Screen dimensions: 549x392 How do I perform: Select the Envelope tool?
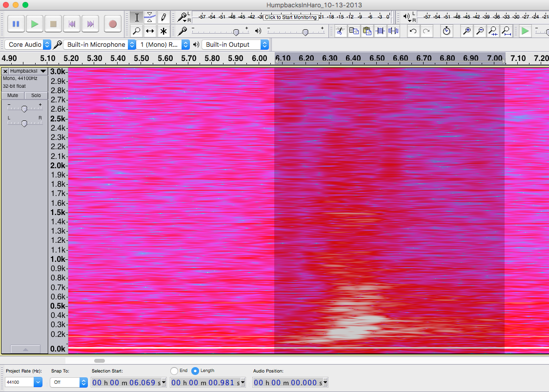click(150, 18)
